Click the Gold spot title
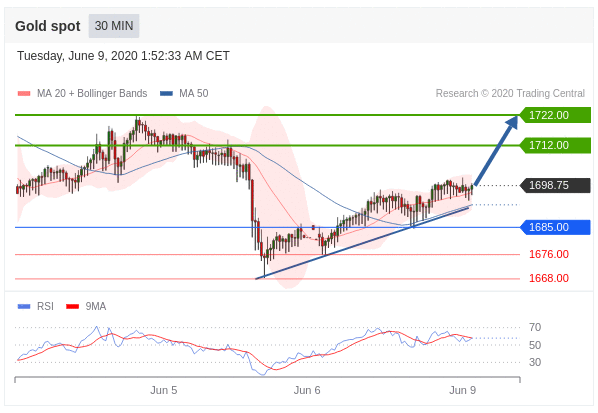Screen dimensions: 598x413 (48, 26)
